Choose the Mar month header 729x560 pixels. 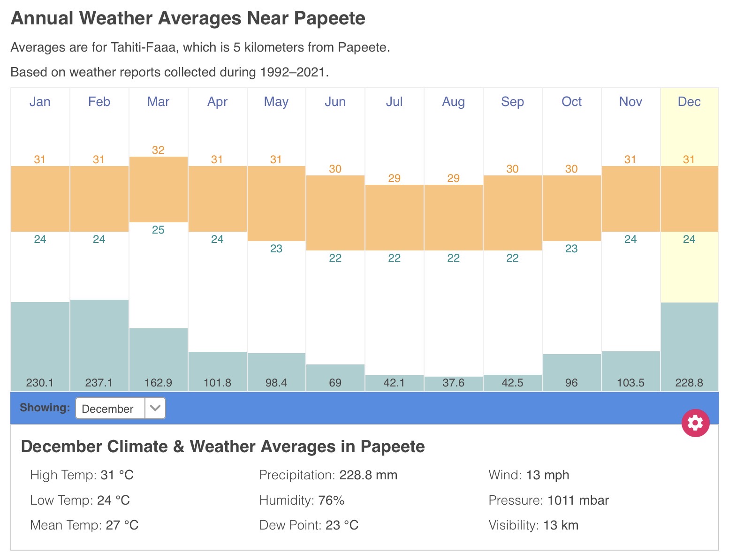tap(158, 102)
